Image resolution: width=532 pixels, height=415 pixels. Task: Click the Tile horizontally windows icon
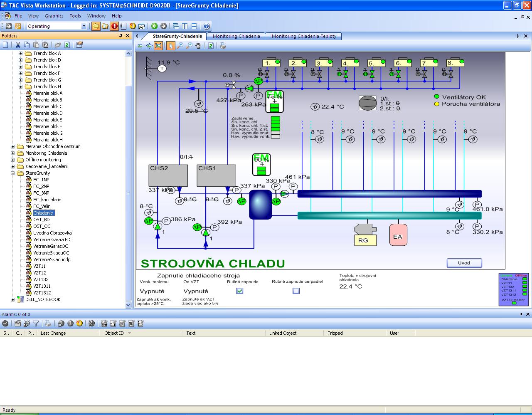pos(194,26)
